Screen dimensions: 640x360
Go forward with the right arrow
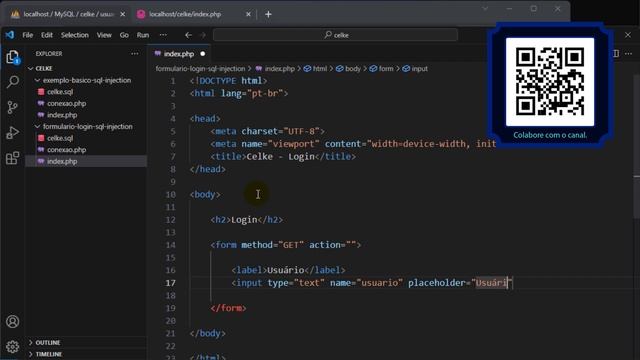[x=203, y=35]
